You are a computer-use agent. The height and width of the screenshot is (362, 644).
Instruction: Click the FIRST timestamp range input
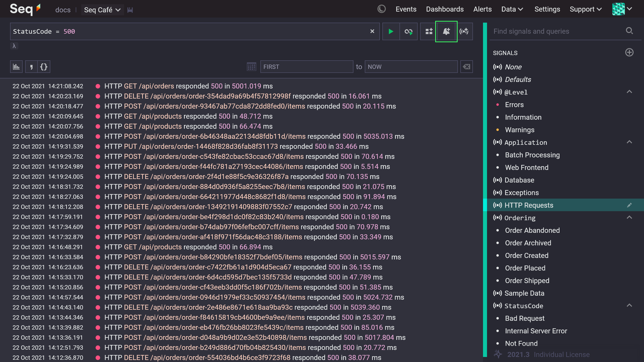(307, 67)
